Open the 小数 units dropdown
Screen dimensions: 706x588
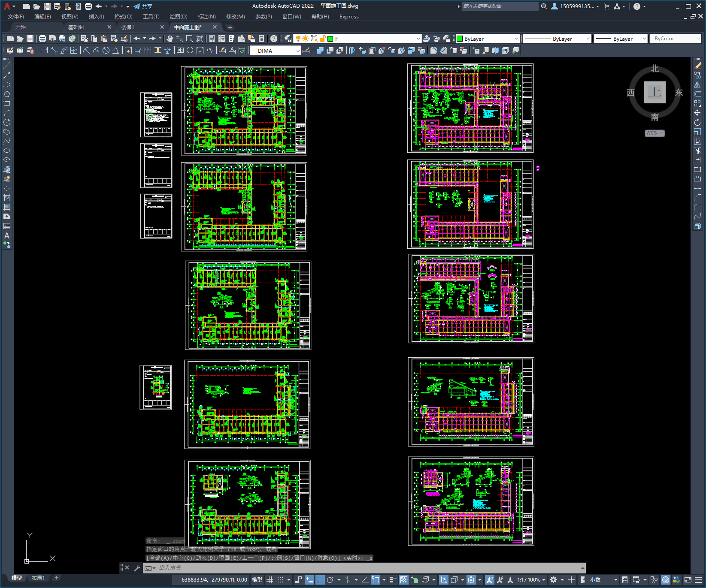point(603,580)
